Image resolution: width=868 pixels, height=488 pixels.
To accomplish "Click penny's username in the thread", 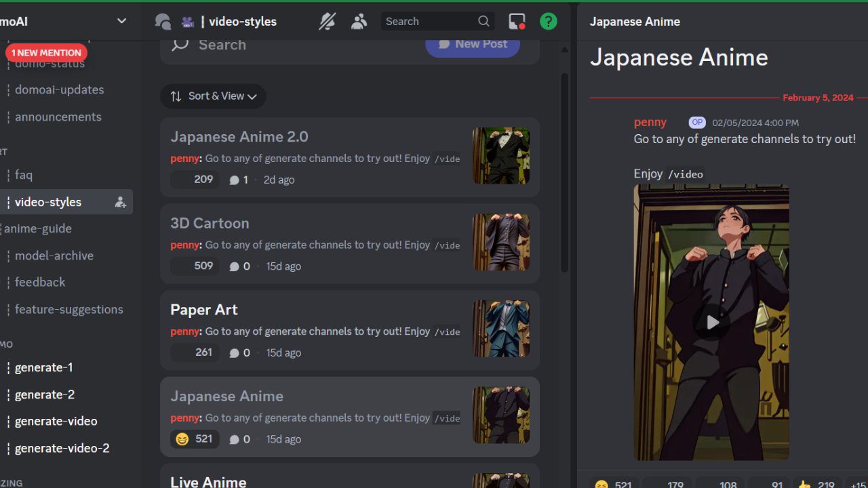I will point(650,123).
